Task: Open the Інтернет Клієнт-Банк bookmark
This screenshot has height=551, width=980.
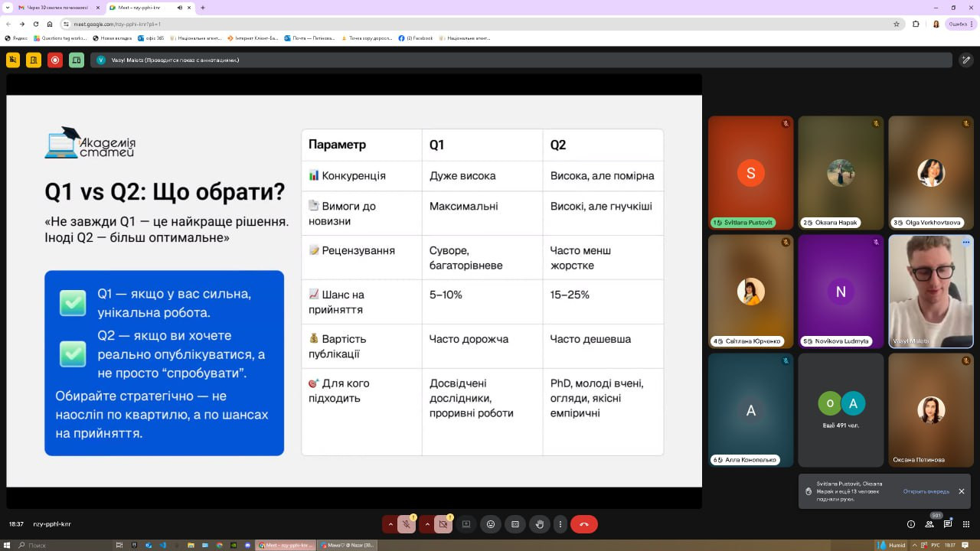Action: [x=253, y=37]
